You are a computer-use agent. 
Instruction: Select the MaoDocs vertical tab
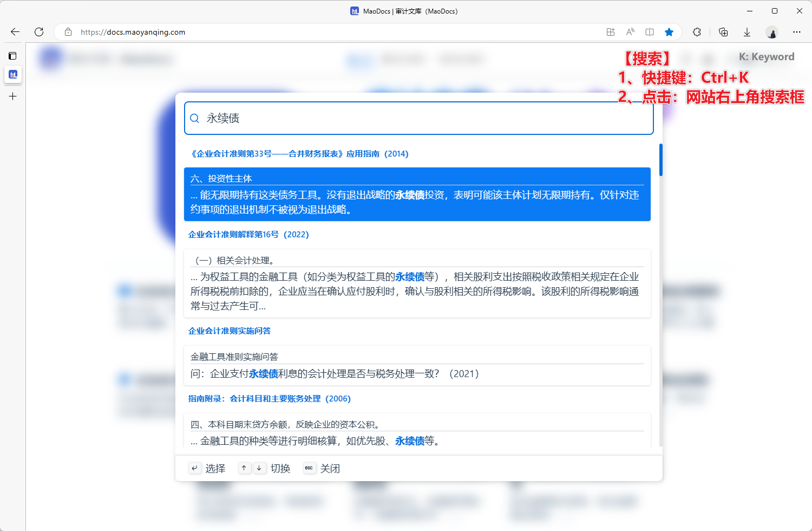click(13, 74)
